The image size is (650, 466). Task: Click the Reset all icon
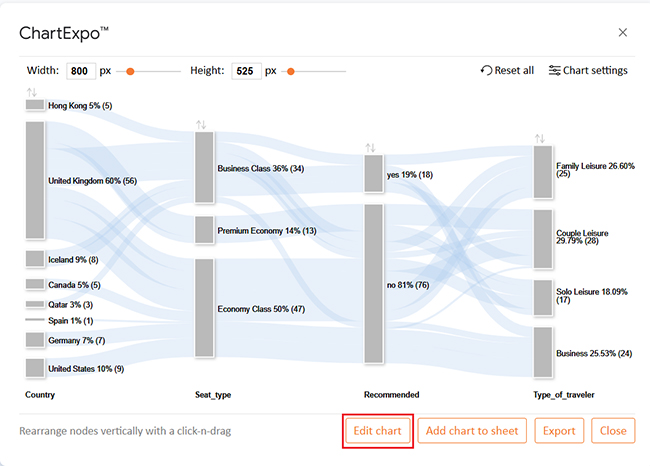[x=487, y=71]
